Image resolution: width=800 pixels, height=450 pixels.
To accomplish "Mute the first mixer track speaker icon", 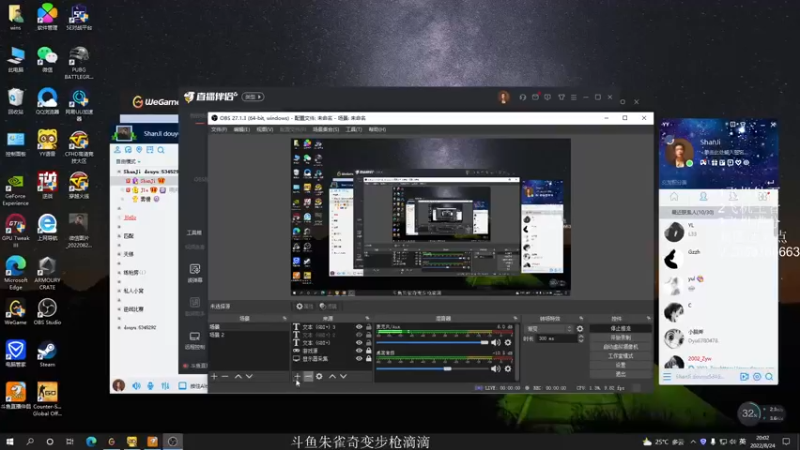I will 495,342.
